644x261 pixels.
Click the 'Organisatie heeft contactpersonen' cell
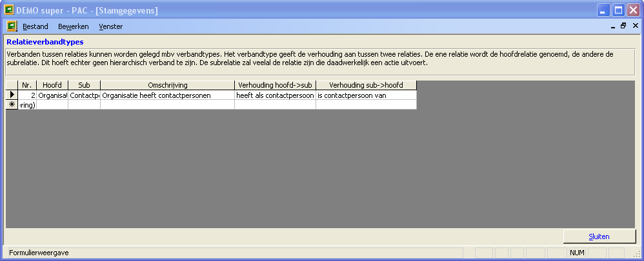[x=168, y=95]
